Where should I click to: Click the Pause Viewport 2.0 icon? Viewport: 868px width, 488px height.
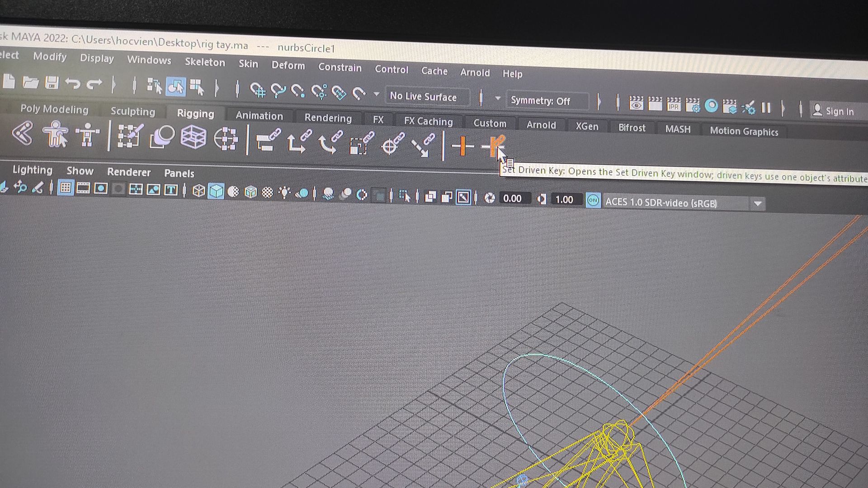pyautogui.click(x=766, y=108)
